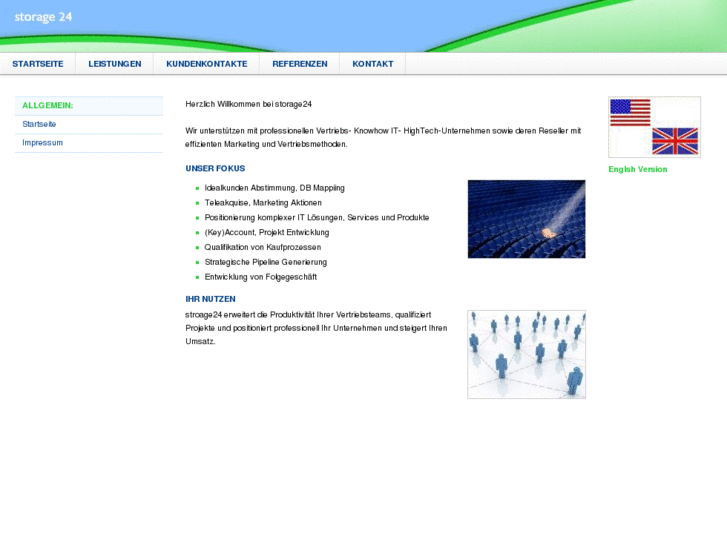
Task: Click "Strategische Pipeline Generierung" list item
Action: (266, 262)
